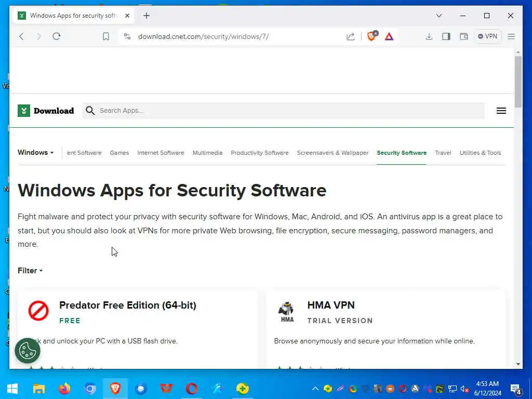Open Firefox from taskbar
This screenshot has height=399, width=532.
pyautogui.click(x=64, y=389)
